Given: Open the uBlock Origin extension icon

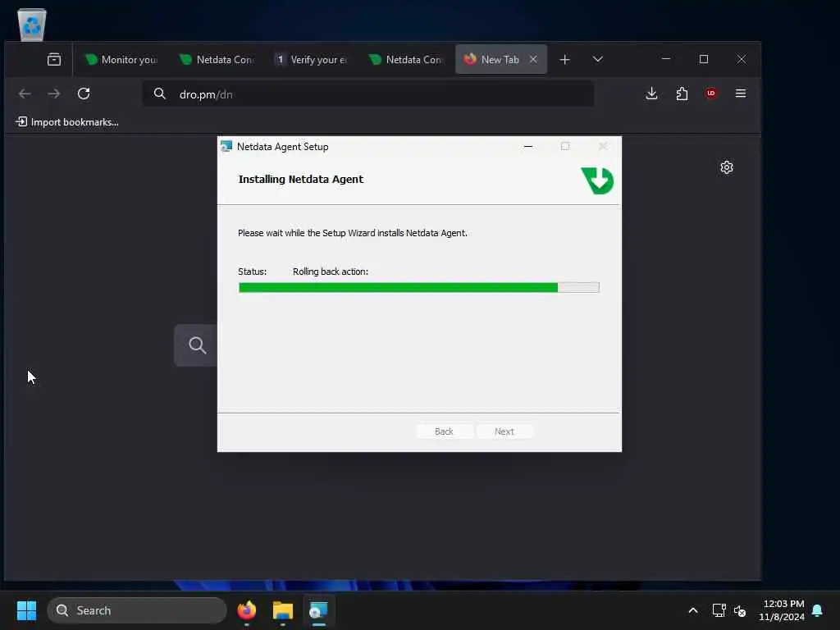Looking at the screenshot, I should click(x=711, y=94).
